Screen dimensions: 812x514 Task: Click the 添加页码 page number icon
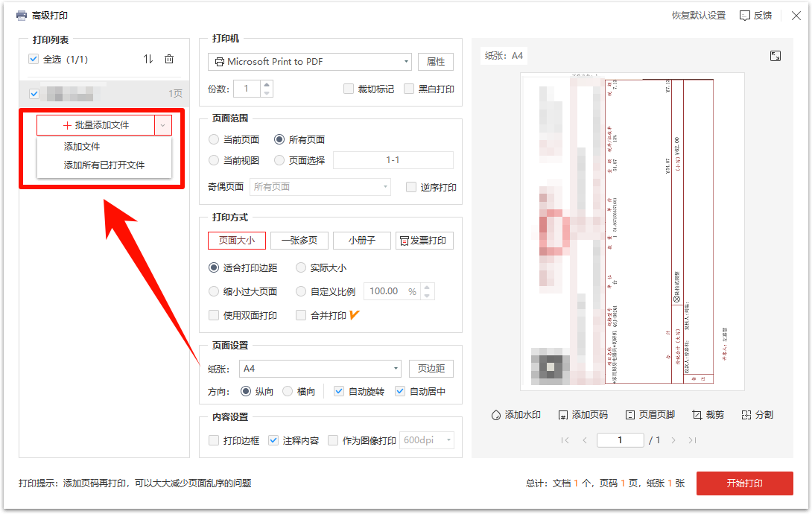(582, 415)
